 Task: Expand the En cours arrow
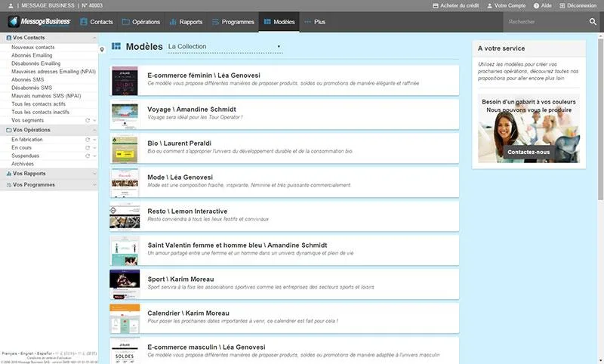pos(95,148)
